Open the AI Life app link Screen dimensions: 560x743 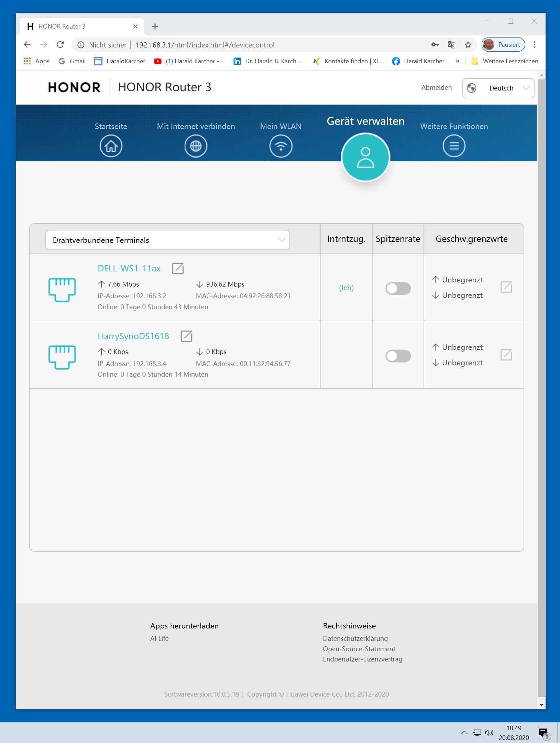(160, 638)
